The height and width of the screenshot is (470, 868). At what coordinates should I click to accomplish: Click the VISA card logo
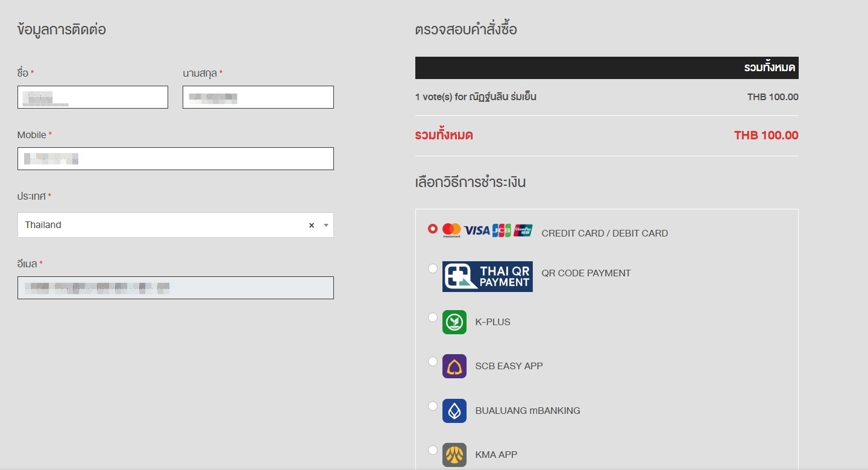pos(476,230)
